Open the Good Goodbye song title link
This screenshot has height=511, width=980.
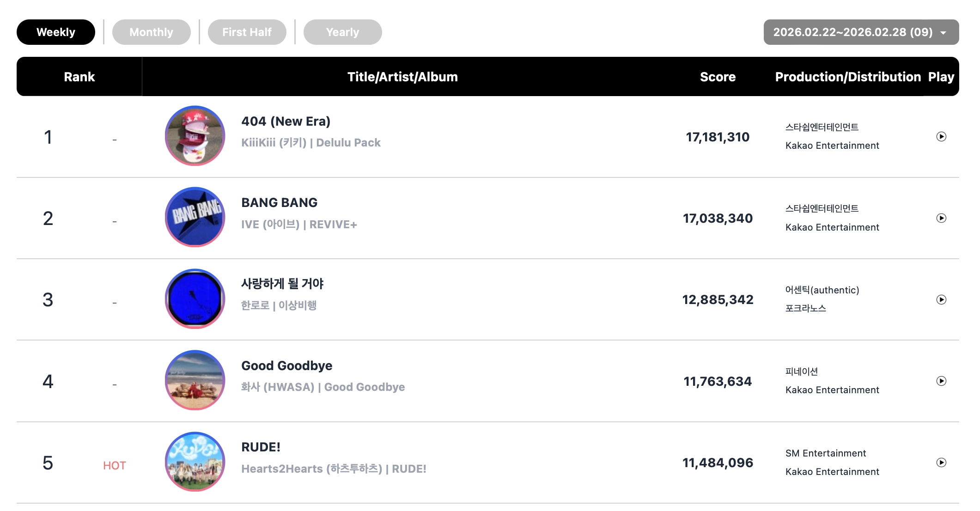[x=286, y=366]
